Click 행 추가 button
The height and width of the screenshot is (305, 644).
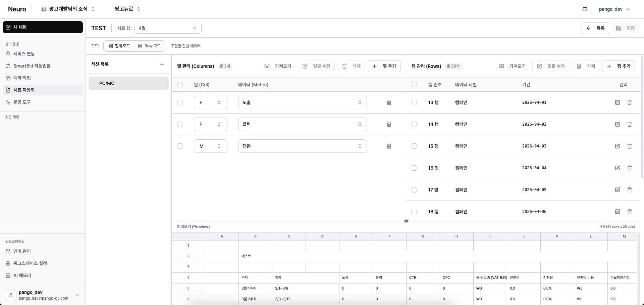(619, 66)
